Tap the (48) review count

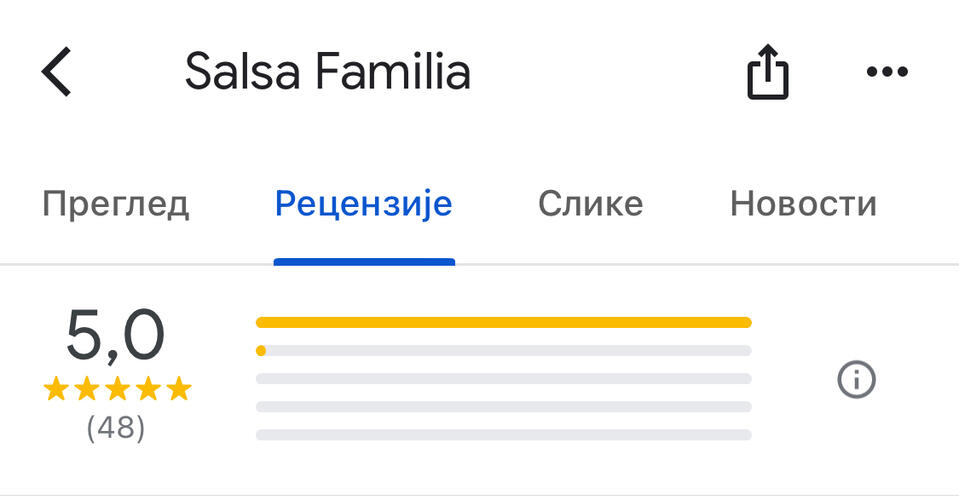116,428
